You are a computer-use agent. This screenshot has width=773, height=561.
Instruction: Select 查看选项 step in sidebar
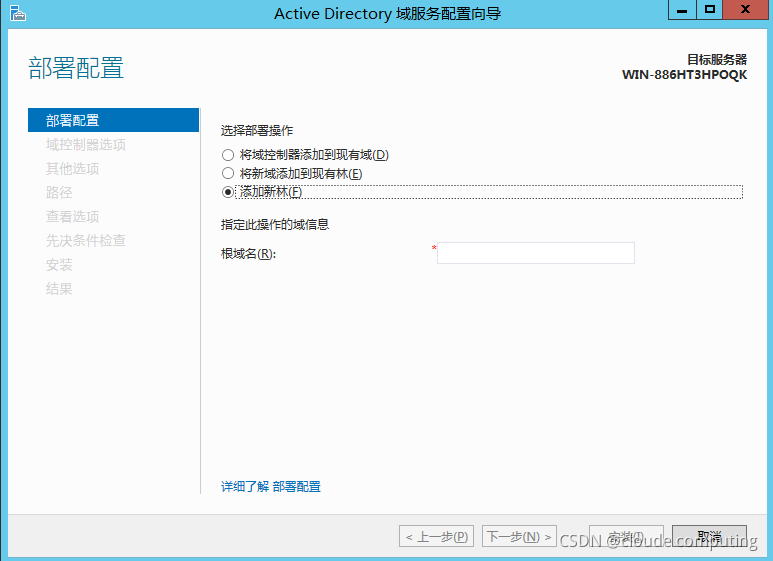click(72, 216)
